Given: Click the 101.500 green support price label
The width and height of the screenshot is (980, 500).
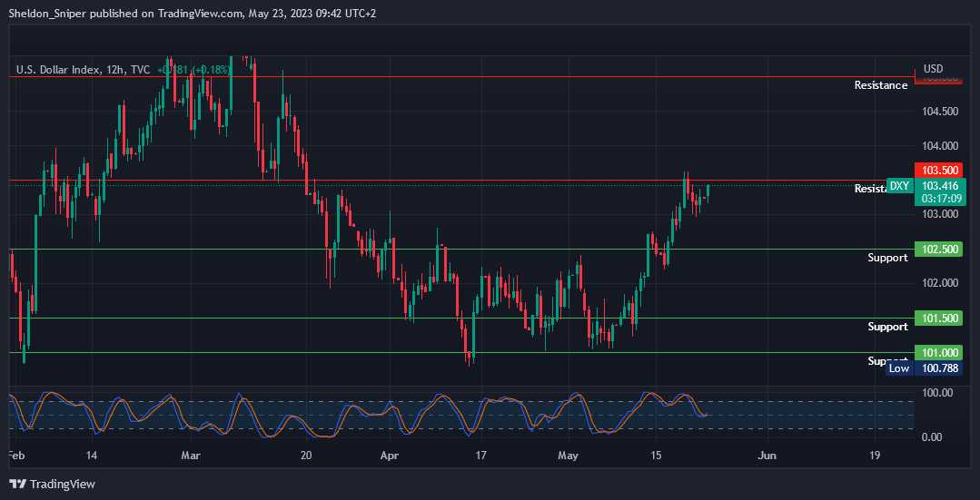Looking at the screenshot, I should 940,319.
